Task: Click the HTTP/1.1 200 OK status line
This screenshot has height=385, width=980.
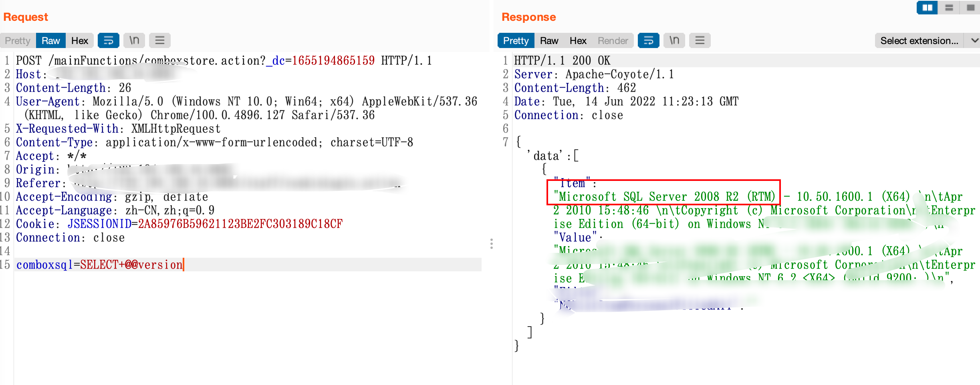Action: (x=562, y=60)
